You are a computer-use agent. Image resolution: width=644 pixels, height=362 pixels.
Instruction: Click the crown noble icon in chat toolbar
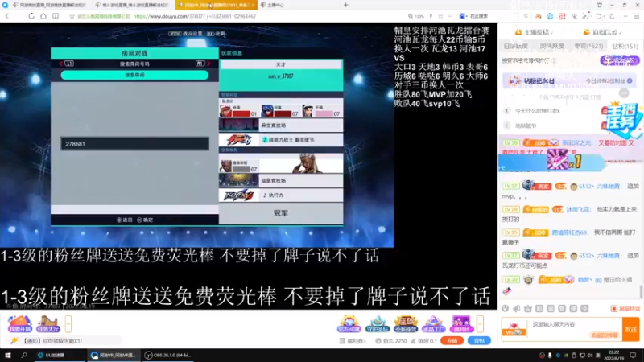tap(528, 308)
